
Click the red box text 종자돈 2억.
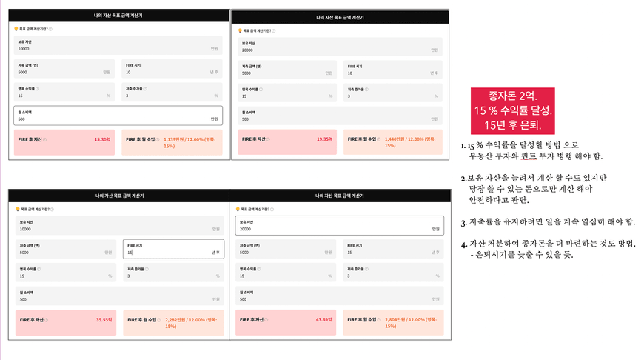(512, 96)
